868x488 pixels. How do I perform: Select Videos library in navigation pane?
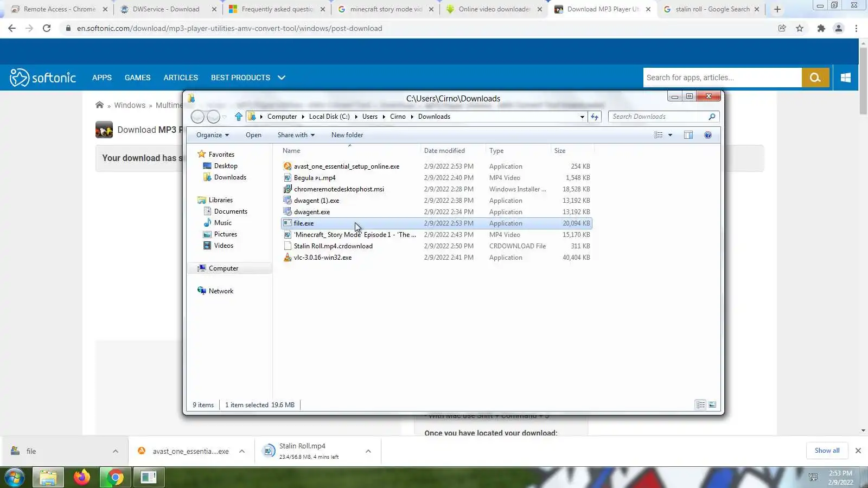pos(224,246)
